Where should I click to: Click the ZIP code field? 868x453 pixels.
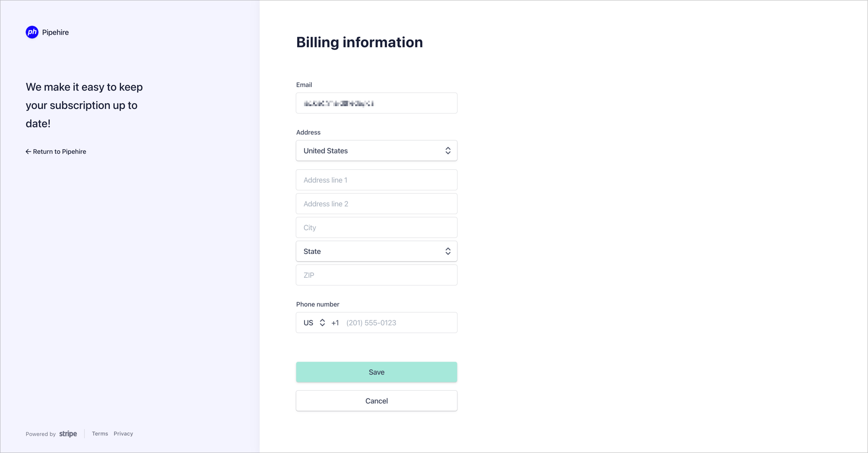click(x=376, y=275)
